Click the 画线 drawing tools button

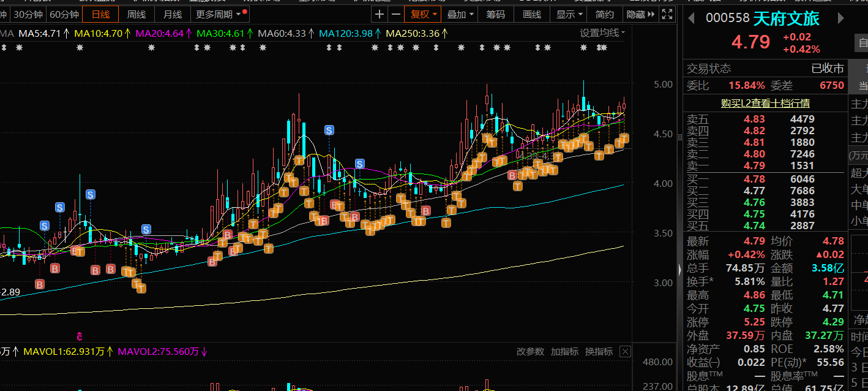coord(532,14)
